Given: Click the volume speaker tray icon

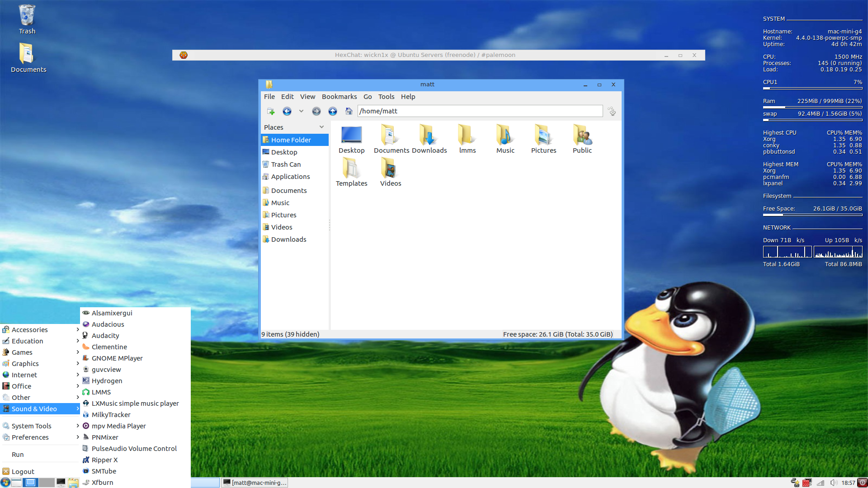Looking at the screenshot, I should (834, 483).
